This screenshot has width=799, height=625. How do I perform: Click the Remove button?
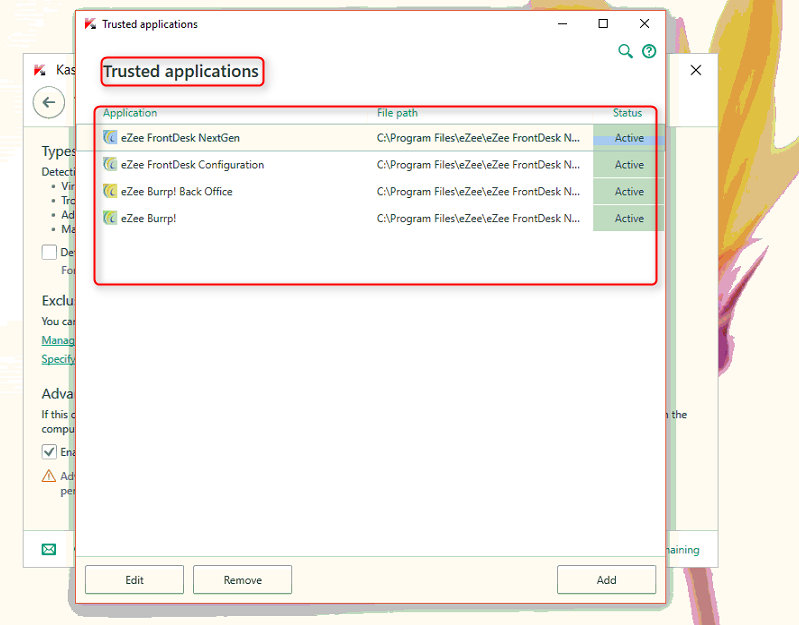click(243, 580)
